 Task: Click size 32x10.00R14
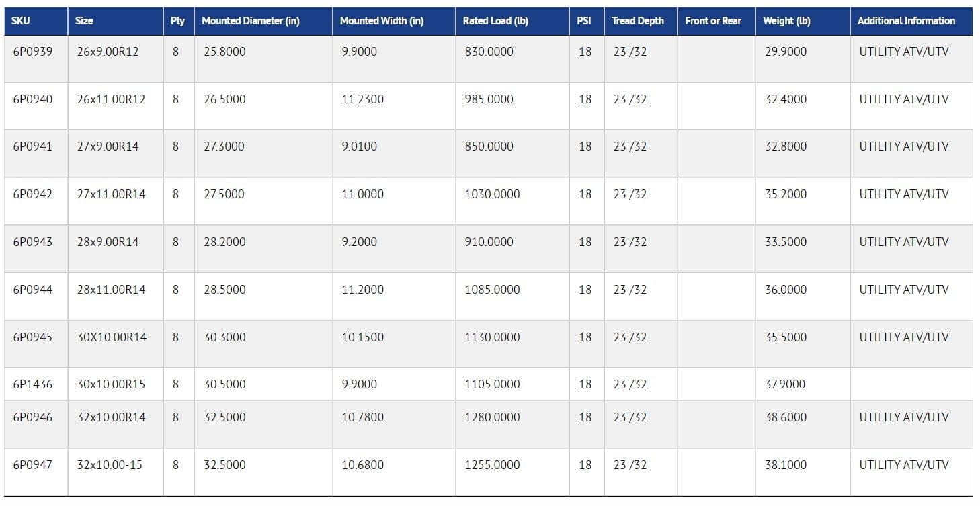pyautogui.click(x=111, y=417)
